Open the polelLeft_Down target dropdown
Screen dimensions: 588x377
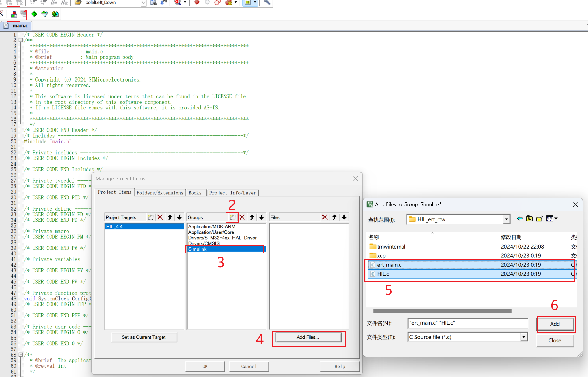143,3
